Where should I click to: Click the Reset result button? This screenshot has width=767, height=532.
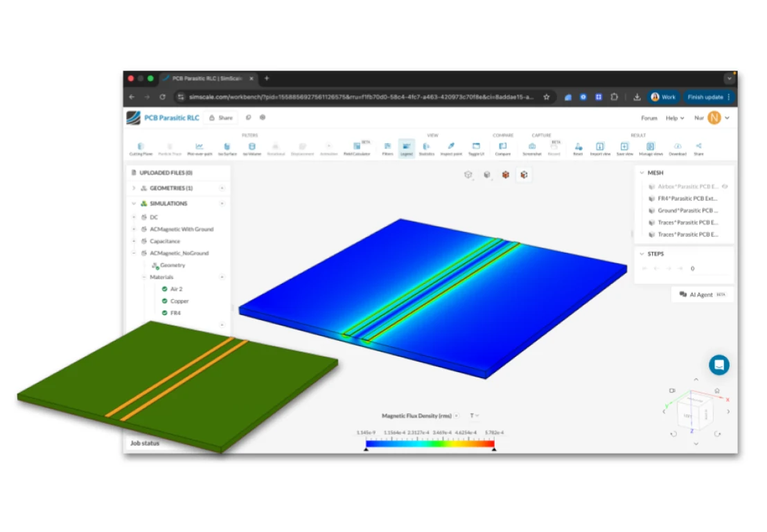pos(578,149)
